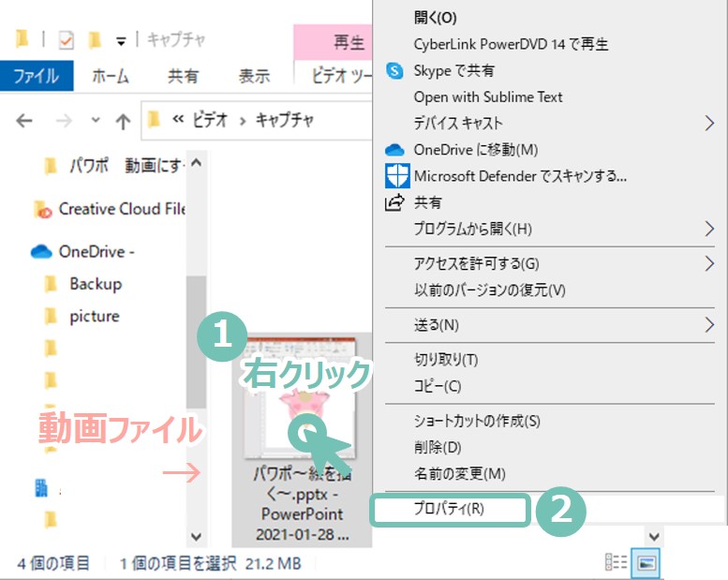Click the pink 再生 contextual tab
The image size is (728, 580).
(333, 42)
